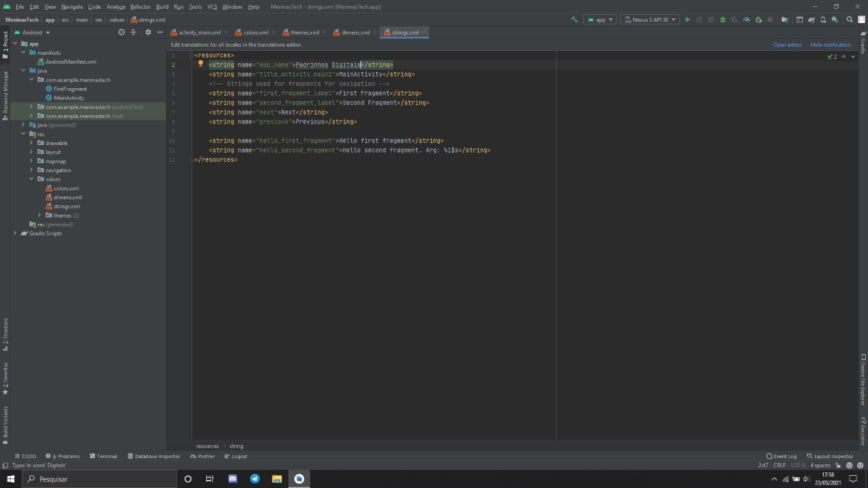Open Project panel gear settings
868x488 pixels.
(x=148, y=33)
